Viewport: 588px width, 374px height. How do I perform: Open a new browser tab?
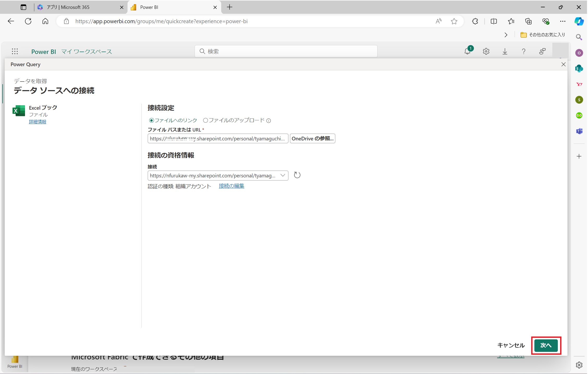(x=230, y=7)
